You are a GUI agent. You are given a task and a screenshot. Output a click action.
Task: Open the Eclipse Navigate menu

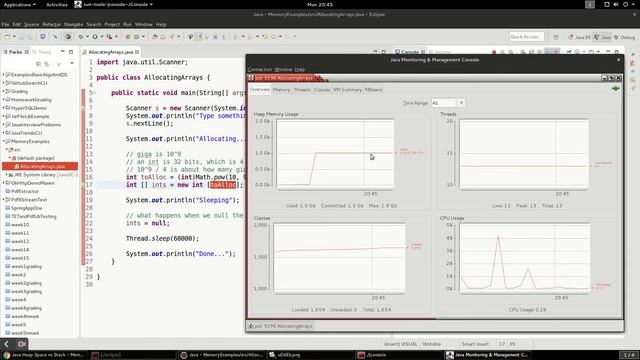(73, 24)
